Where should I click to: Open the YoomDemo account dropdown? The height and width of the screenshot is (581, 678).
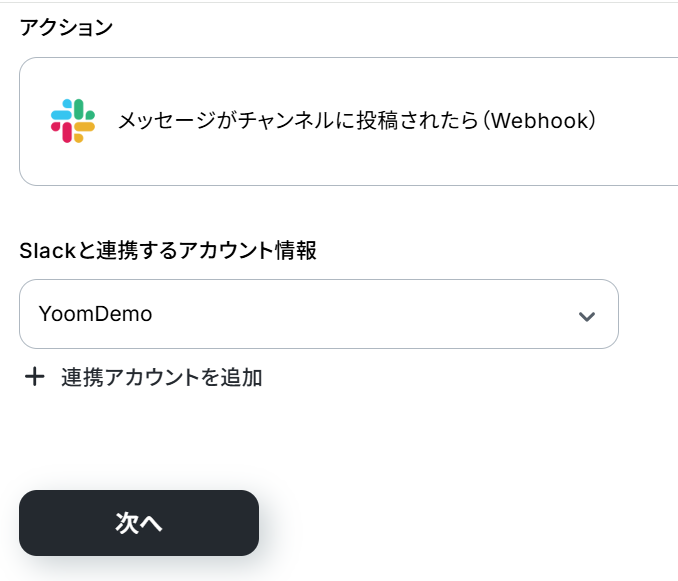tap(319, 314)
